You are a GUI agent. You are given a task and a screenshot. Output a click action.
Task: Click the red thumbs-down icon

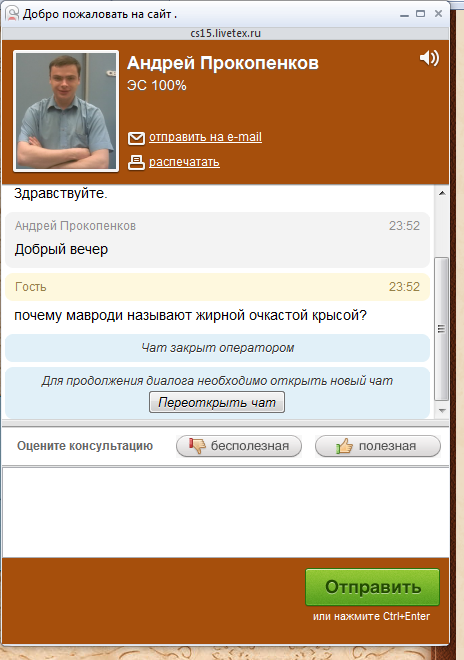point(197,445)
